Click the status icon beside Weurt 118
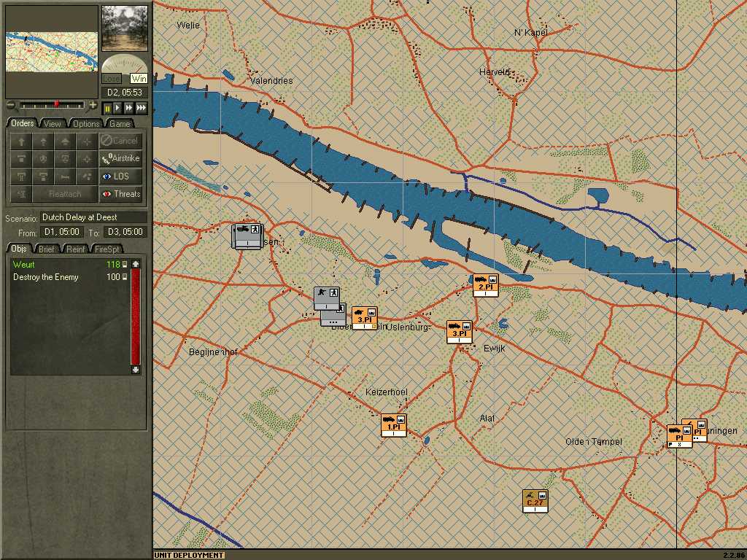Viewport: 747px width, 560px height. [x=125, y=264]
